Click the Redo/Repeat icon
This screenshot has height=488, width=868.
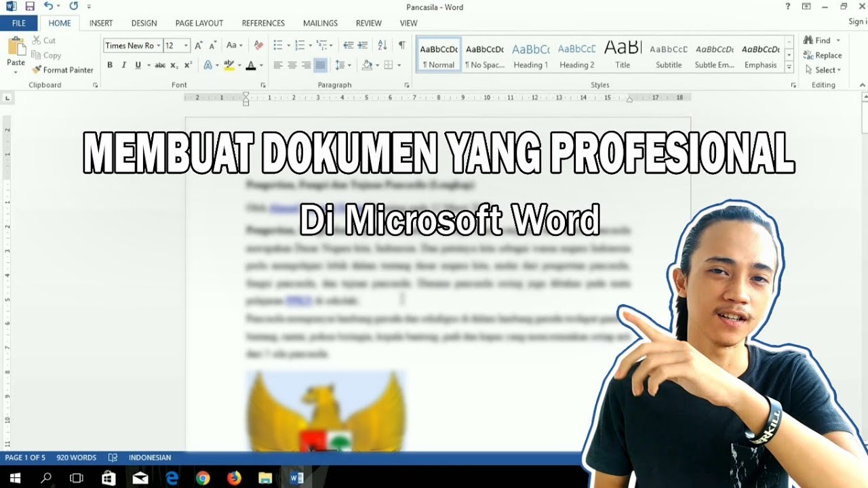[73, 6]
